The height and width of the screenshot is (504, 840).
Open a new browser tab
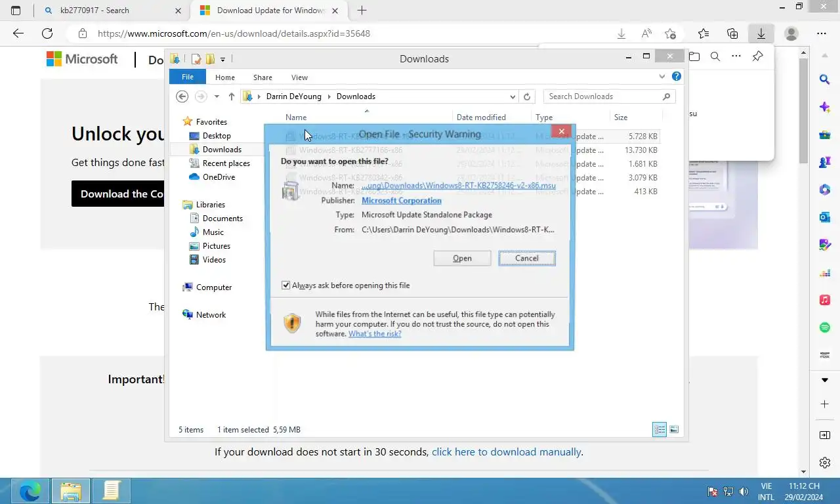click(362, 10)
